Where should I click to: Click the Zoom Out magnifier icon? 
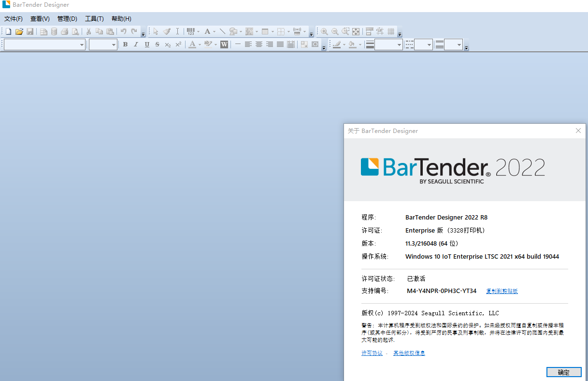[x=335, y=31]
